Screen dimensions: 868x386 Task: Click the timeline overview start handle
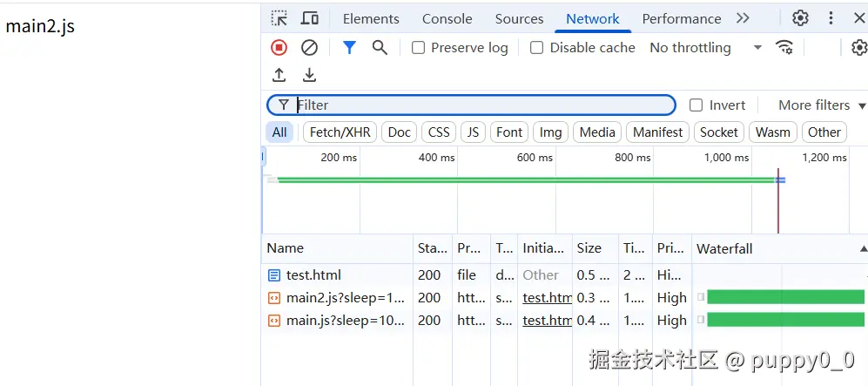pyautogui.click(x=264, y=158)
